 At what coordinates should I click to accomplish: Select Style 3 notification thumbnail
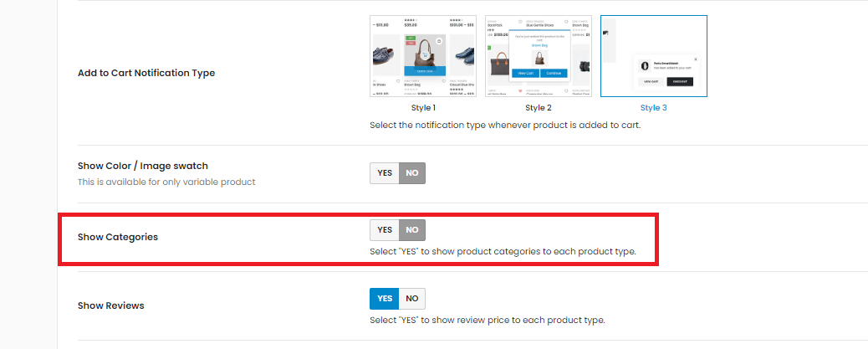[654, 56]
